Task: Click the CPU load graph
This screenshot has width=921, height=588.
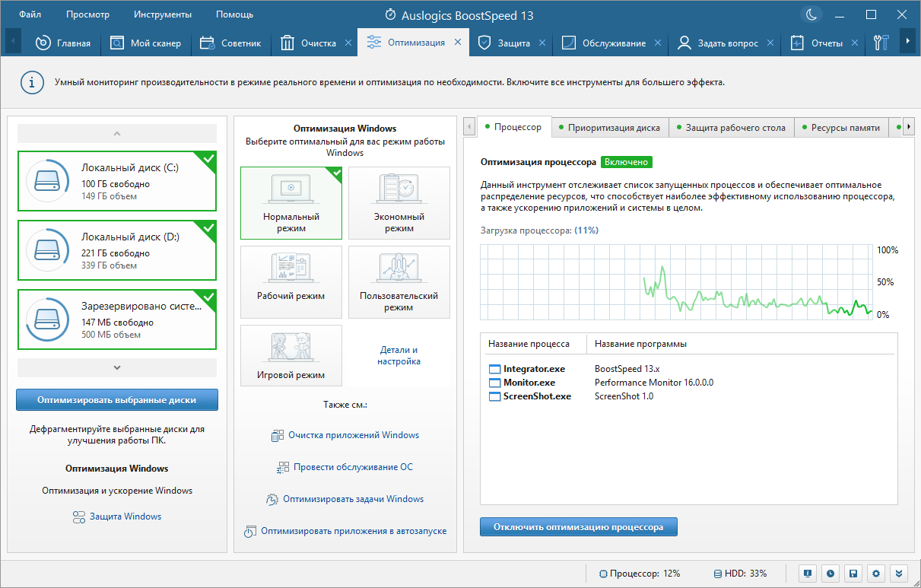Action: click(677, 282)
